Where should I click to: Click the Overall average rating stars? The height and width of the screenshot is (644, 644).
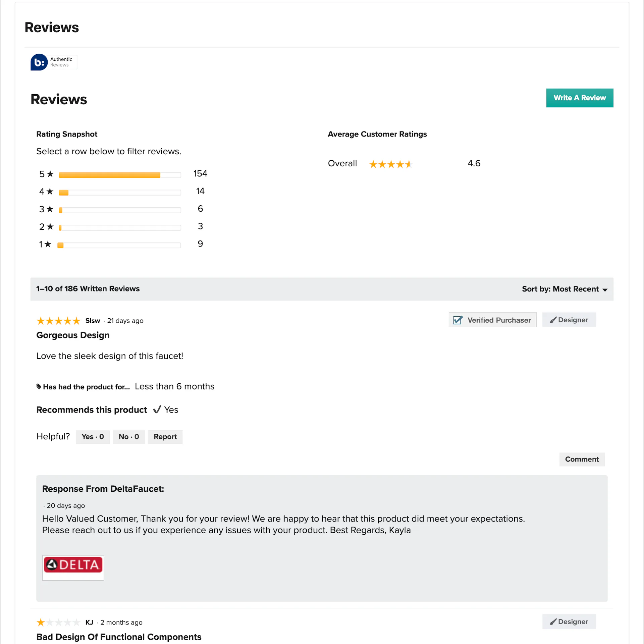pyautogui.click(x=390, y=164)
